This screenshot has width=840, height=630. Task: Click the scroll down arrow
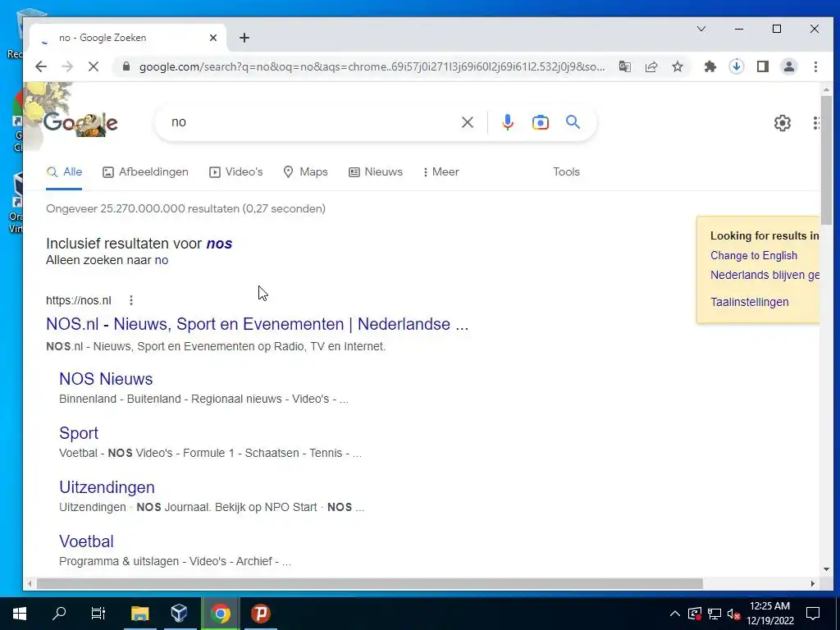point(826,569)
